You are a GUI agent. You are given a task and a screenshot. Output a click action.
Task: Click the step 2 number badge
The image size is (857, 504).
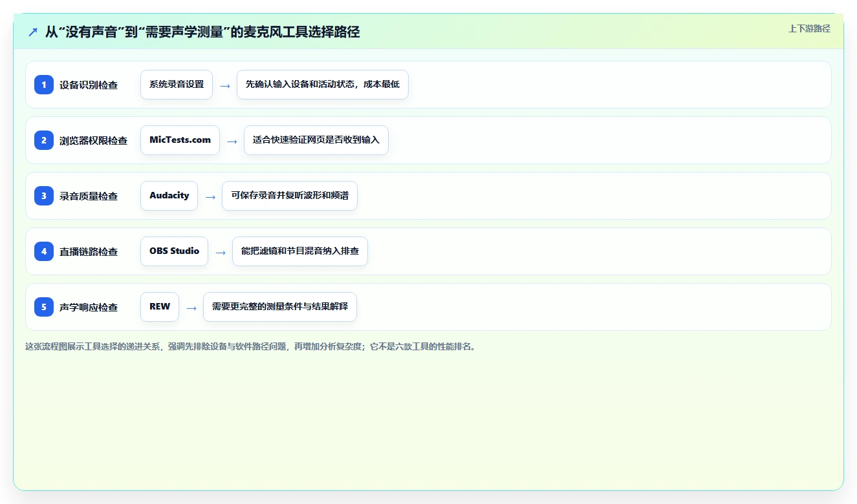pos(44,140)
